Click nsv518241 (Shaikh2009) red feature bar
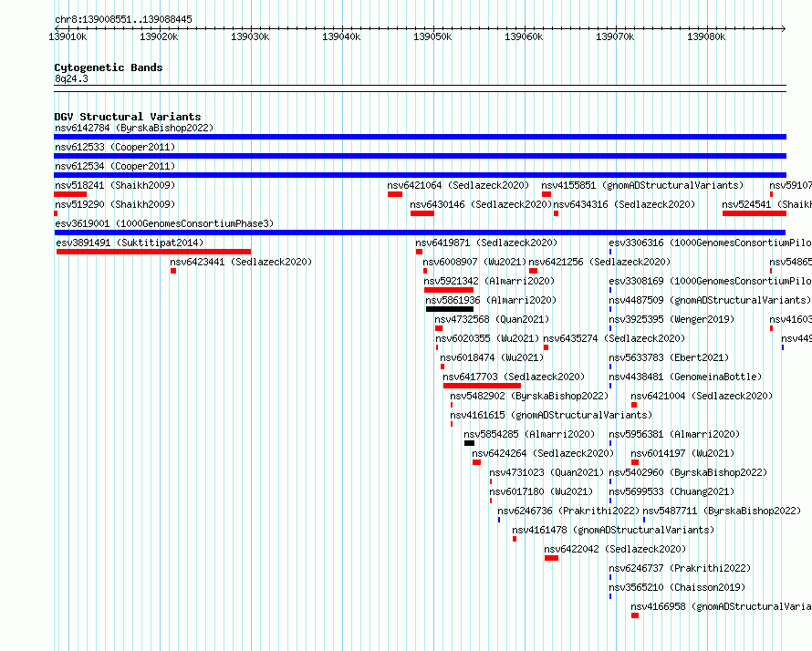Viewport: 812px width, 651px height. (x=70, y=194)
